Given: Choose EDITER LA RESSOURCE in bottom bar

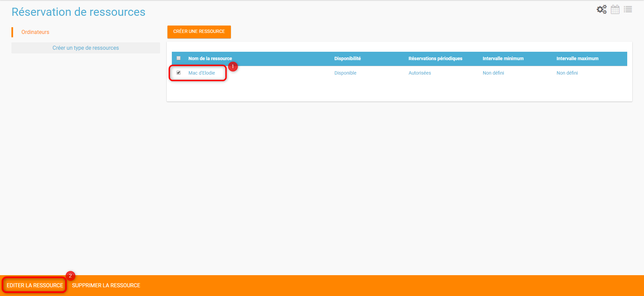Looking at the screenshot, I should [x=35, y=285].
